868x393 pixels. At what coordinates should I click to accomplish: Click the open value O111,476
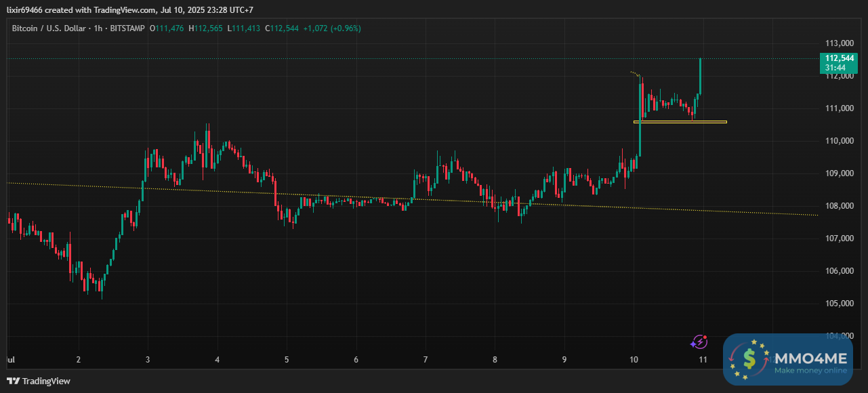(x=167, y=28)
